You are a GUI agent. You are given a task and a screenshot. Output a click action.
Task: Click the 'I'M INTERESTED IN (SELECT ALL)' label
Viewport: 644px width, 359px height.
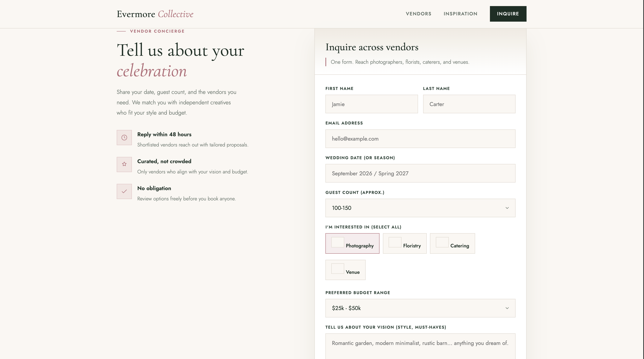click(x=363, y=227)
